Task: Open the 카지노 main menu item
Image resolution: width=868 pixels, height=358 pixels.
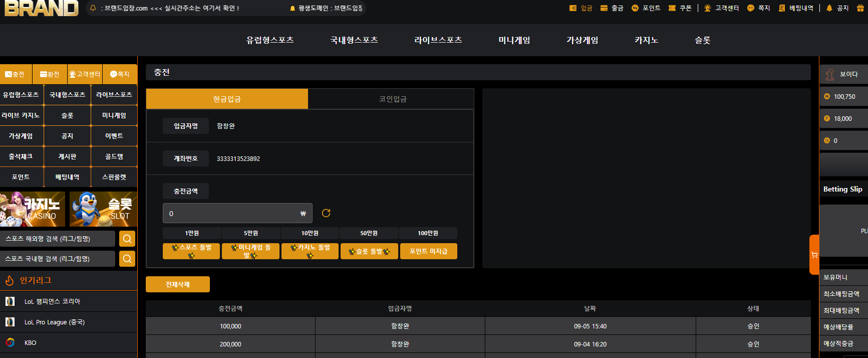Action: pos(646,40)
